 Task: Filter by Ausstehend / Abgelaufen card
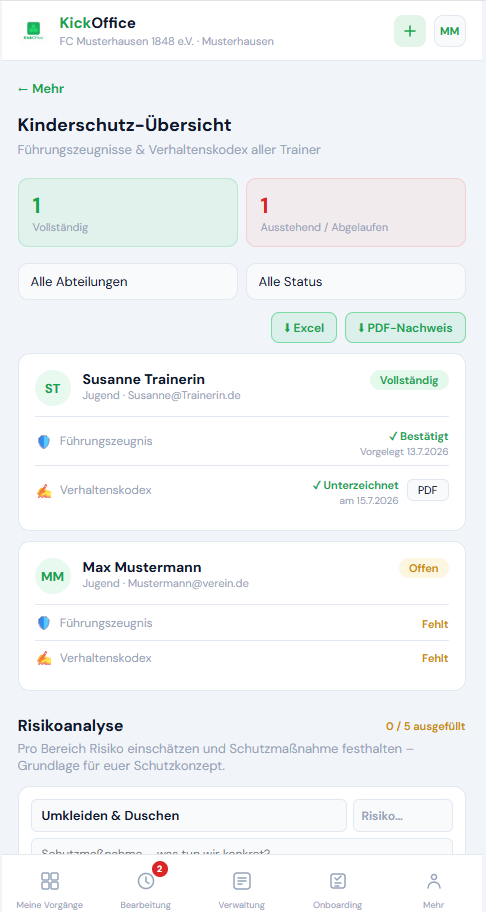(356, 212)
